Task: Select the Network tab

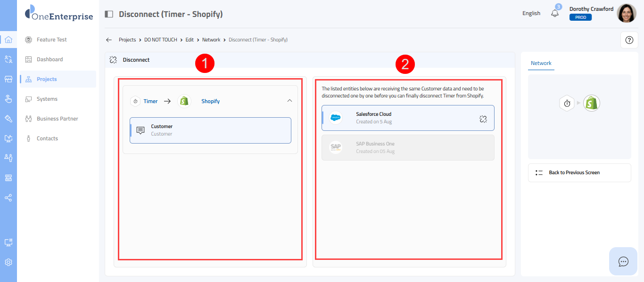Action: point(541,63)
